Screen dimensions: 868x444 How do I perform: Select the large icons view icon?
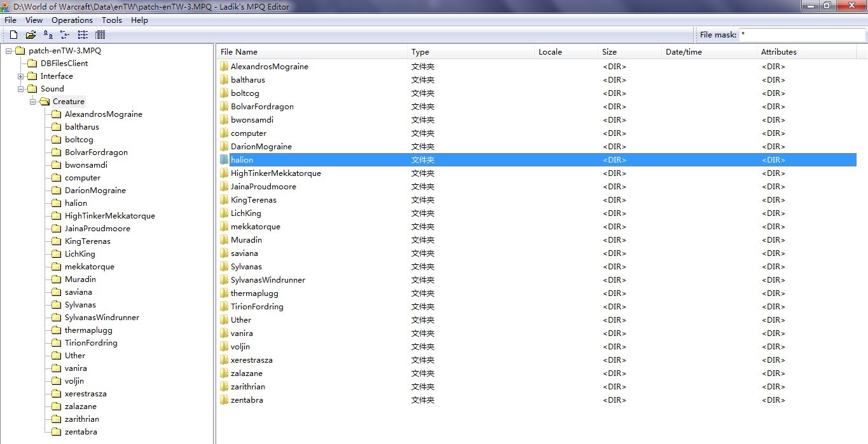coord(49,35)
